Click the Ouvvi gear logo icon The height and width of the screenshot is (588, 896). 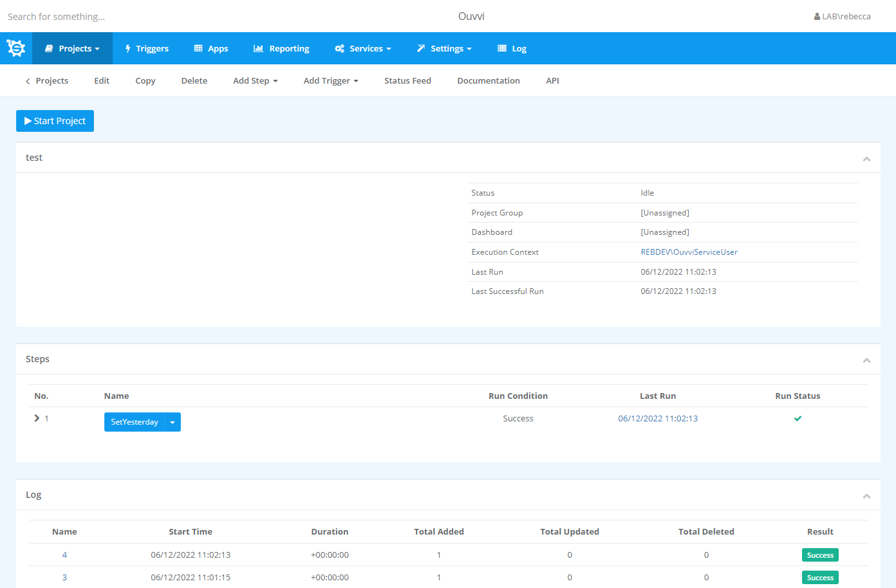click(x=16, y=48)
